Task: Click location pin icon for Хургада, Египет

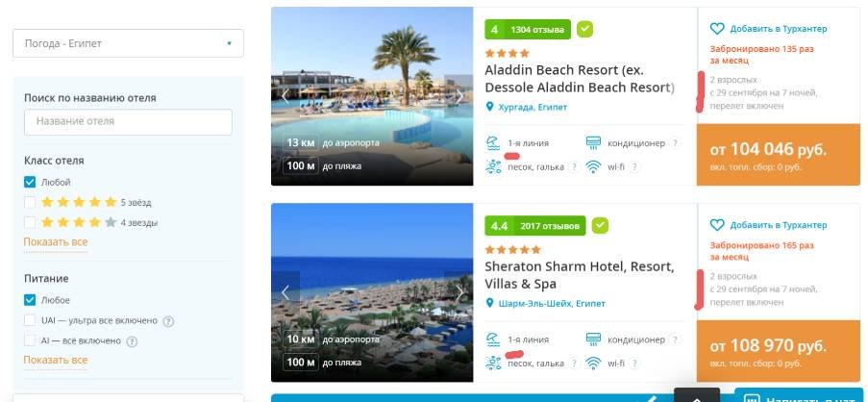Action: pos(489,107)
